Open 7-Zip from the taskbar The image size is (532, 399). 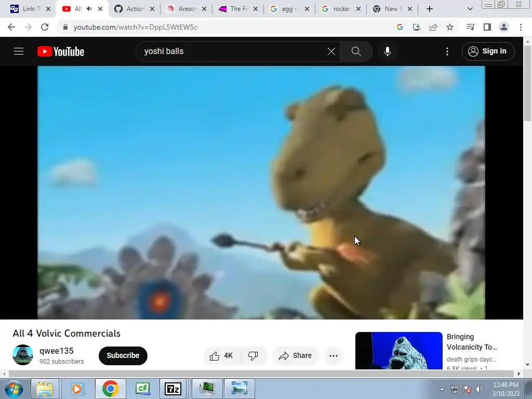[x=173, y=389]
